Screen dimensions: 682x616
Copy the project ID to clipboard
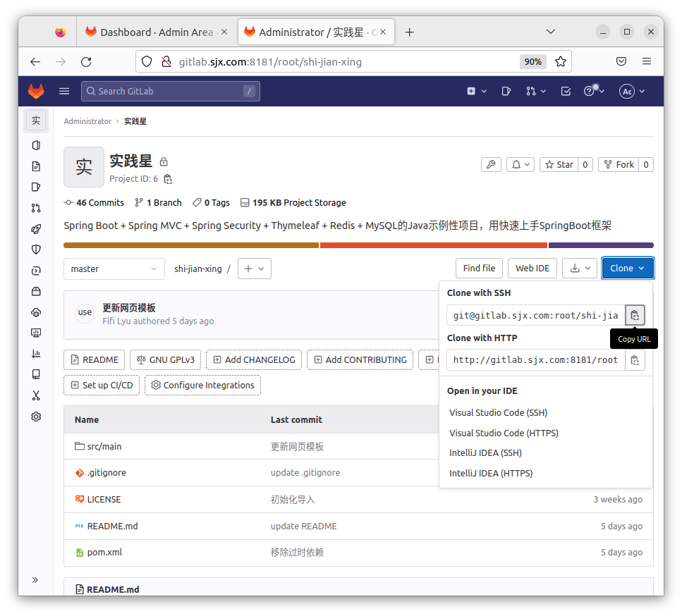168,179
